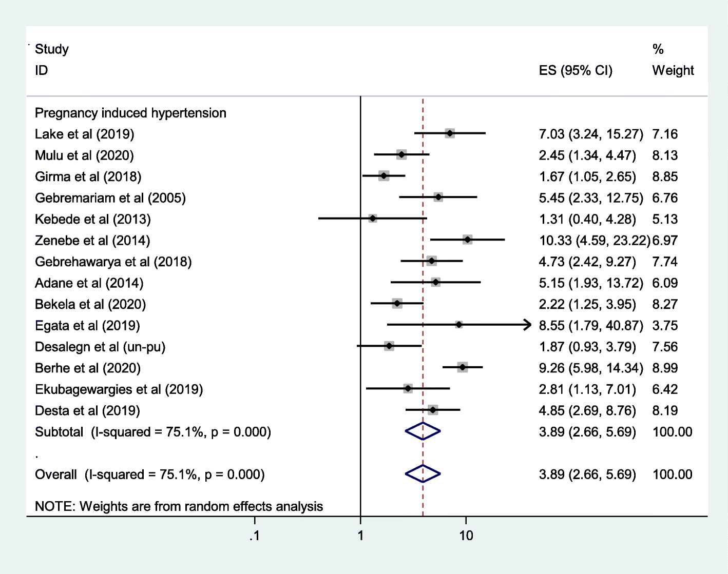This screenshot has width=728, height=574.
Task: Select the 'Bekela et al (2020)' label
Action: pos(90,305)
